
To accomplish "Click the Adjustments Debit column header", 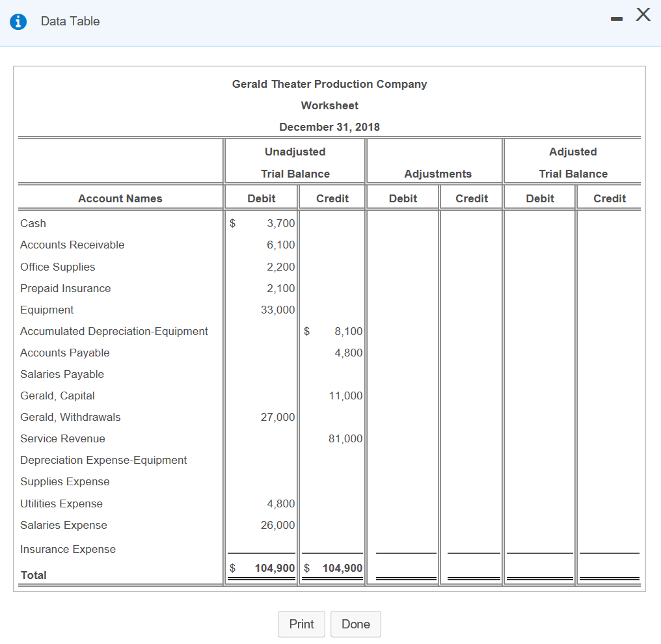I will tap(403, 198).
